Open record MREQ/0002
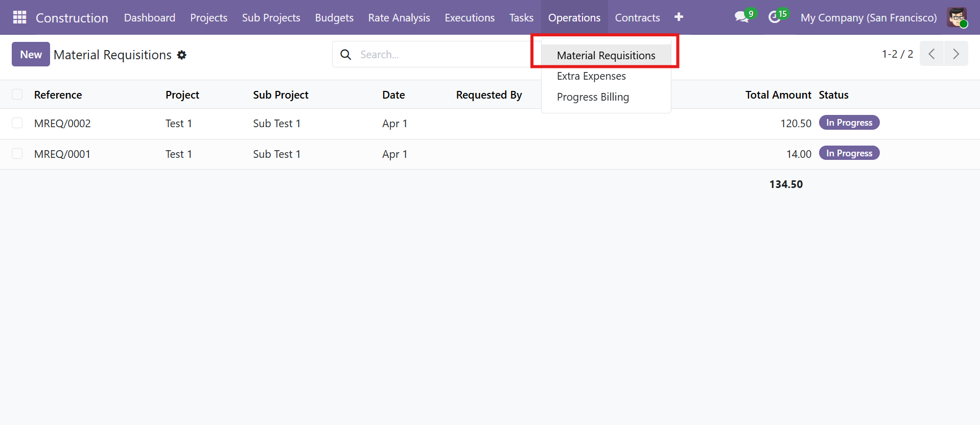 pos(62,124)
